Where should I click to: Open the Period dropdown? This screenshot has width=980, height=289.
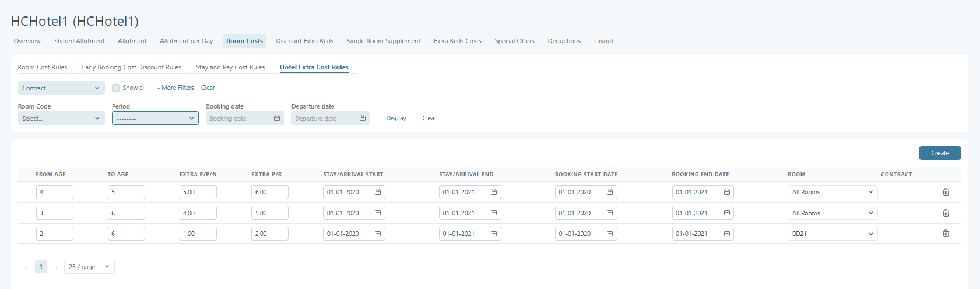point(155,119)
